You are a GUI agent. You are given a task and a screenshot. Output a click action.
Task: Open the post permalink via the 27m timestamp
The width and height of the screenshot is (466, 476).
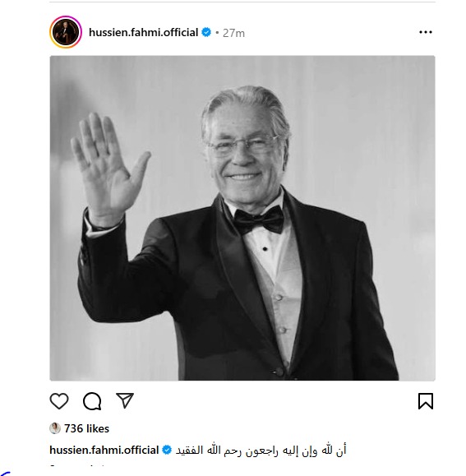point(233,33)
